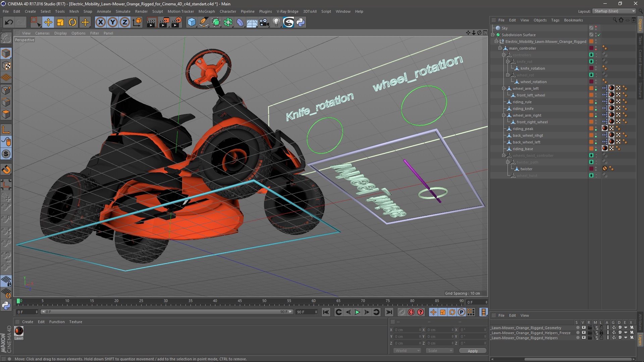Toggle visibility dots for riding_rule

point(596,102)
